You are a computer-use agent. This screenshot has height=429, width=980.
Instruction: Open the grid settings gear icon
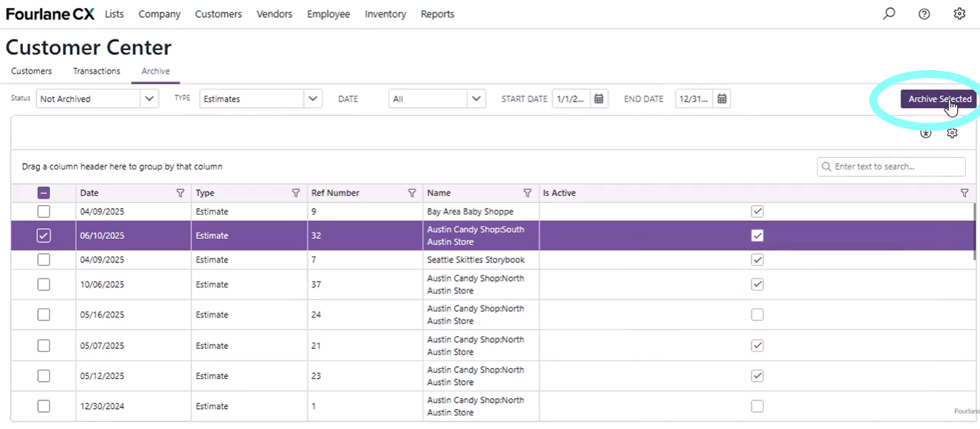952,133
